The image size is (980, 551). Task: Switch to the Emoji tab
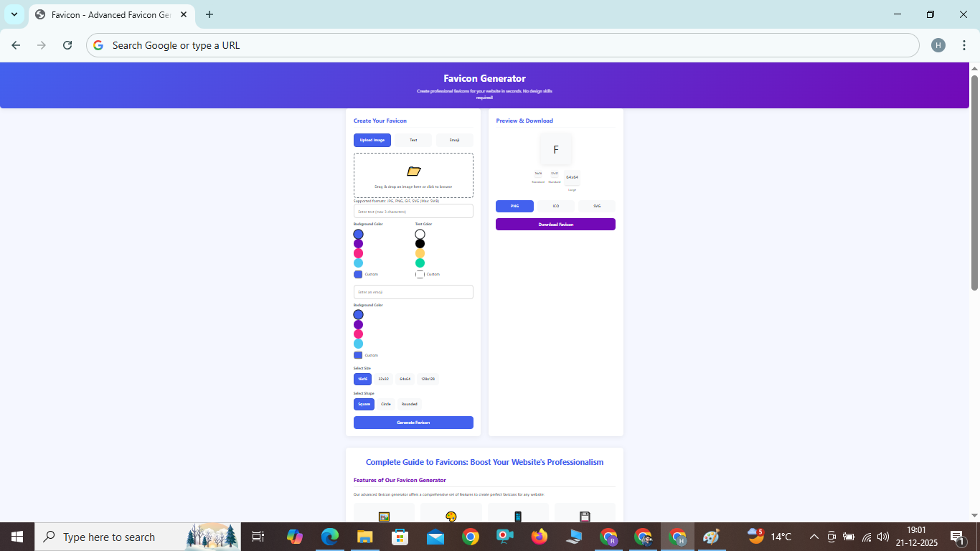[x=454, y=140]
